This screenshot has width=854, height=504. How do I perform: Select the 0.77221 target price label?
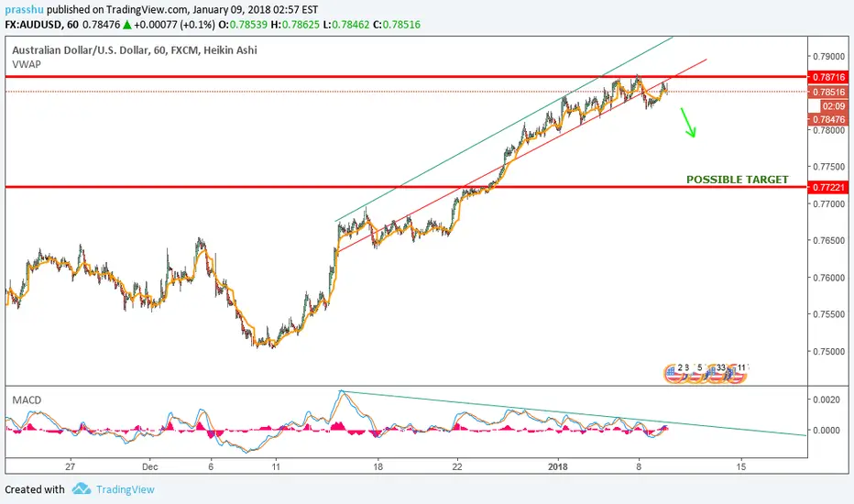pos(827,188)
